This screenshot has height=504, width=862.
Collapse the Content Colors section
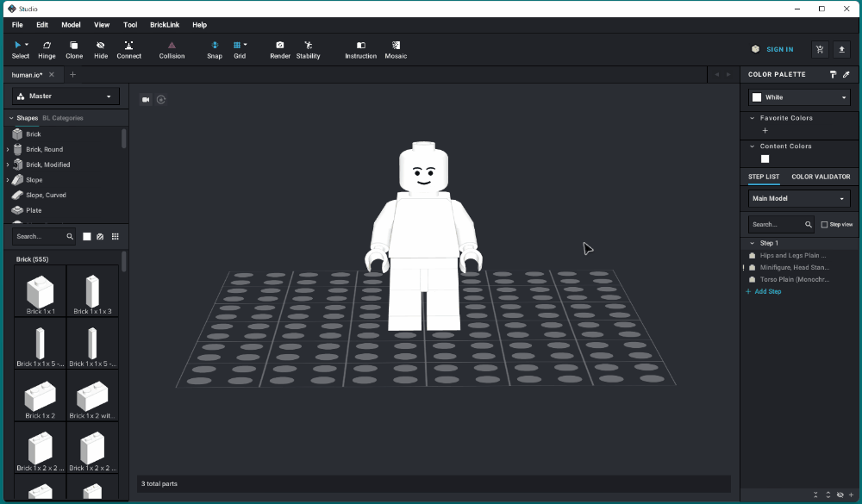tap(752, 146)
